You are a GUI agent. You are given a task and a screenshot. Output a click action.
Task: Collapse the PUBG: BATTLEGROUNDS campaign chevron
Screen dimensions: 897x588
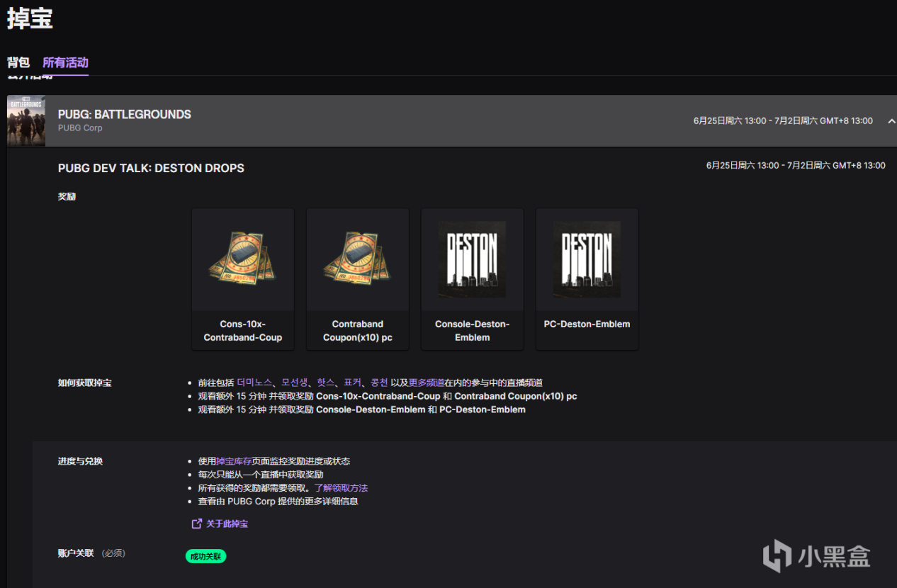point(891,121)
